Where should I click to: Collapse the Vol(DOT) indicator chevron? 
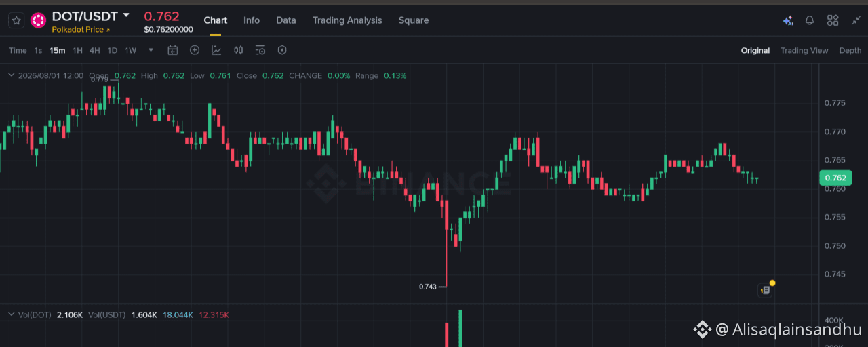click(11, 314)
